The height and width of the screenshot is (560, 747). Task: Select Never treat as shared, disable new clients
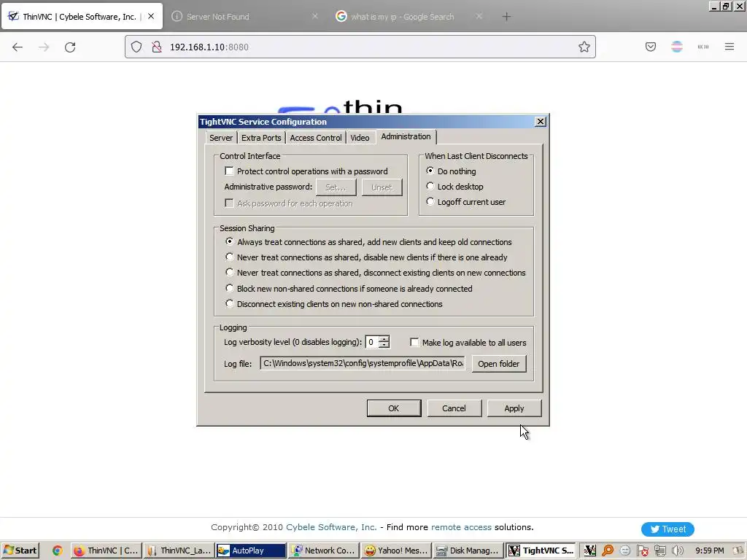tap(230, 257)
